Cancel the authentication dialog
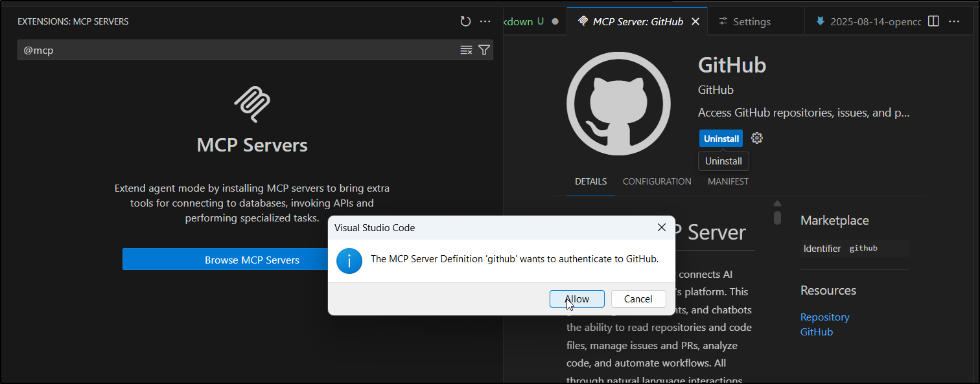This screenshot has width=980, height=384. coord(638,299)
